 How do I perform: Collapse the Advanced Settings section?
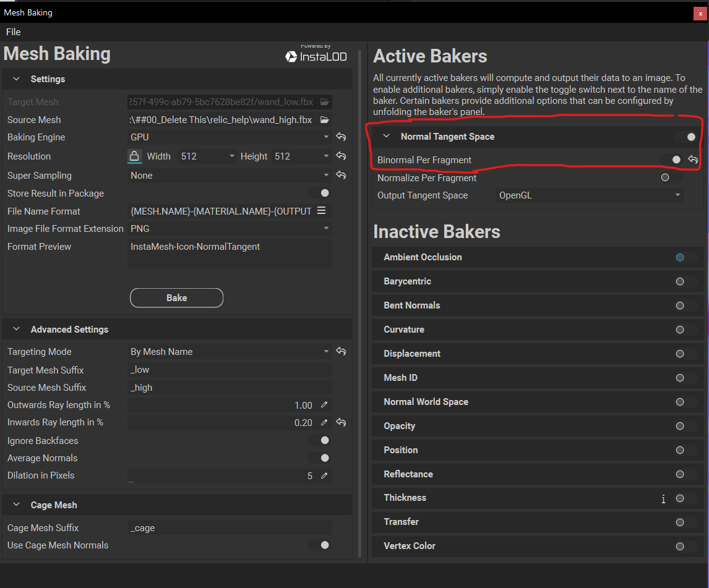coord(16,329)
